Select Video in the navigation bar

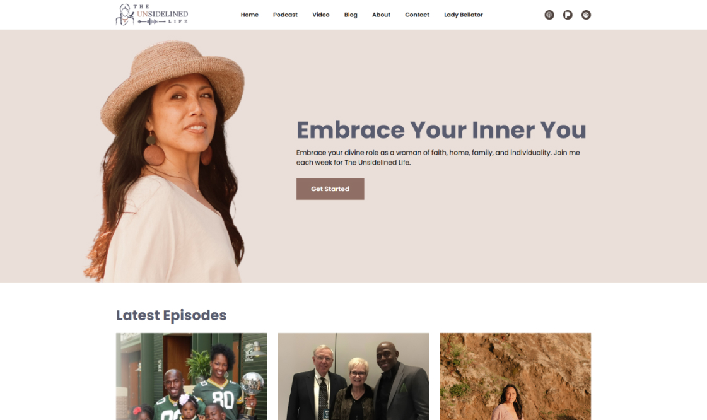[x=321, y=15]
